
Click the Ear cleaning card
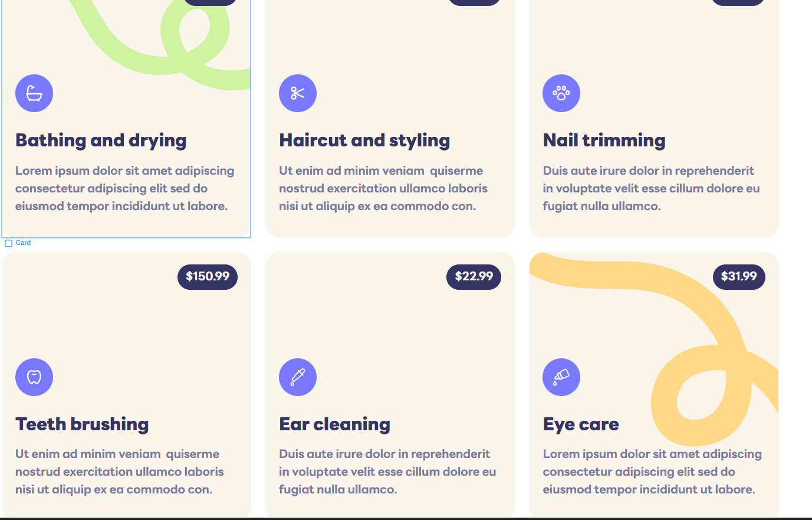(x=390, y=384)
